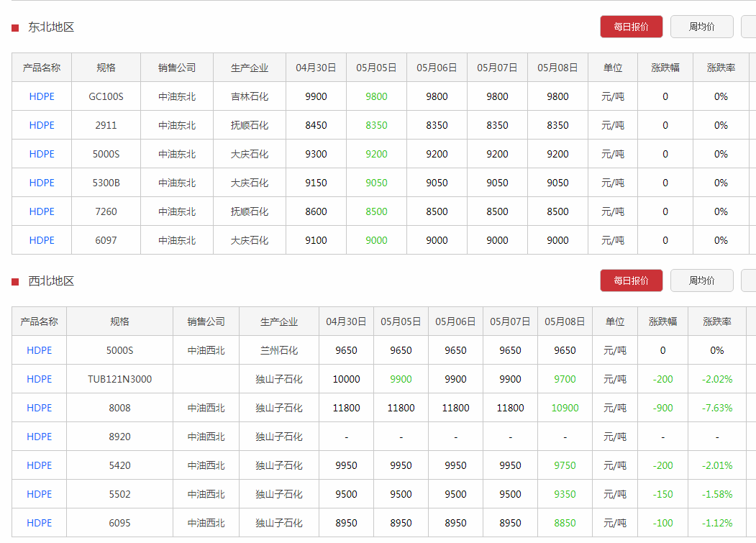The width and height of the screenshot is (756, 543).
Task: Open HDPE link in 6095 row
Action: (x=39, y=523)
